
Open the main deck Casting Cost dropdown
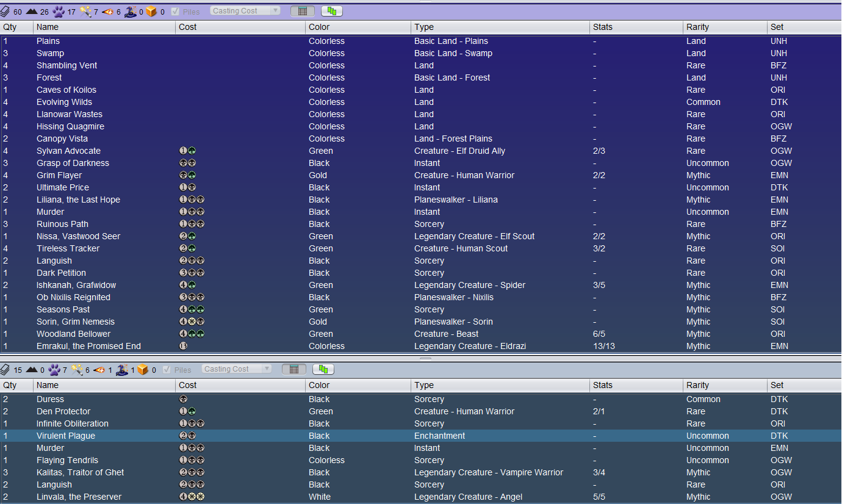245,11
